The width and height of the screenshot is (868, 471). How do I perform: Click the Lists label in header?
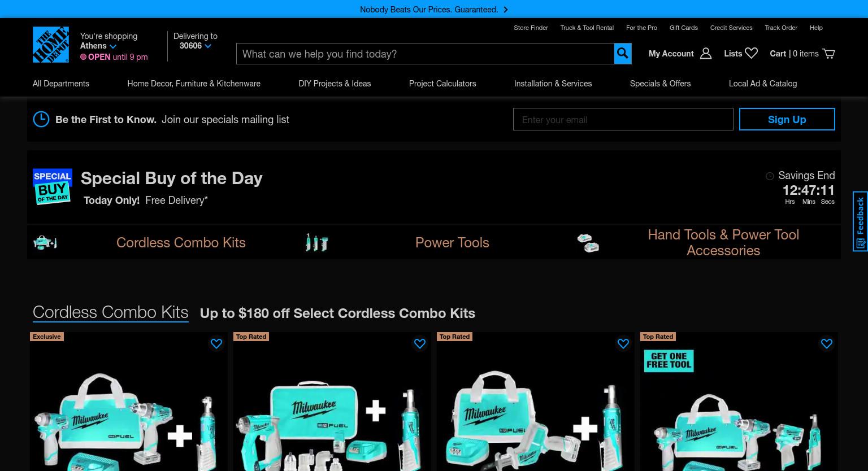[x=733, y=54]
